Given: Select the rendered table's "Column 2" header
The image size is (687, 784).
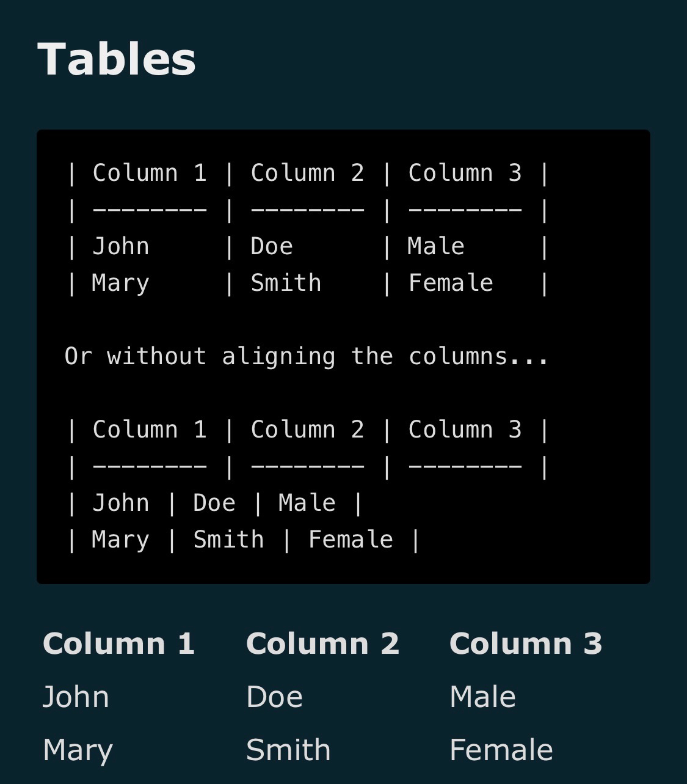Looking at the screenshot, I should coord(322,644).
